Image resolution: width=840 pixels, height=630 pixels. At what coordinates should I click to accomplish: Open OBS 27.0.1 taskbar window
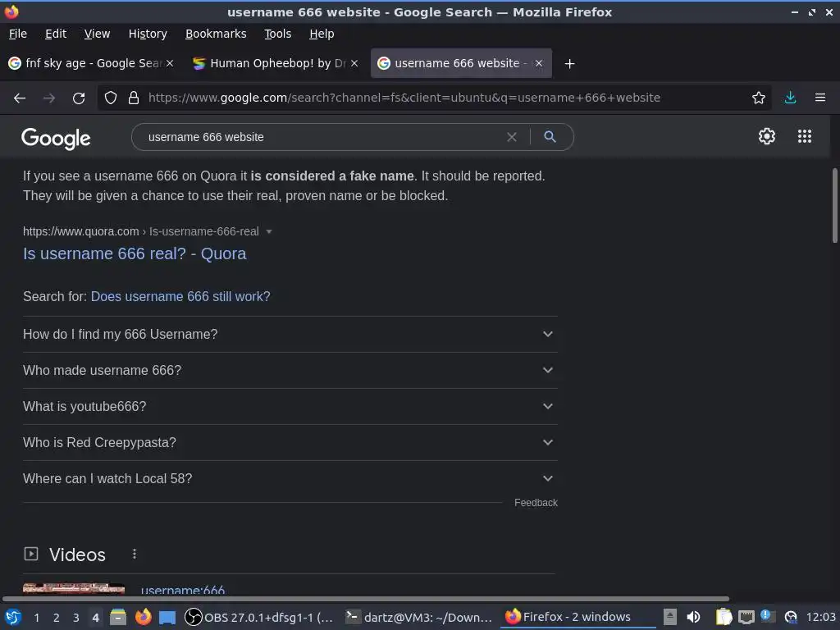point(259,617)
